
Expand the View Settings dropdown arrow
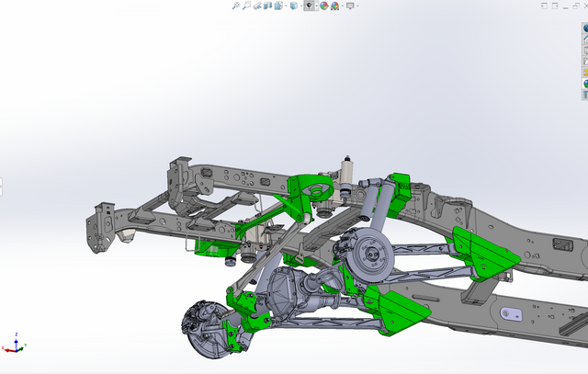(357, 6)
